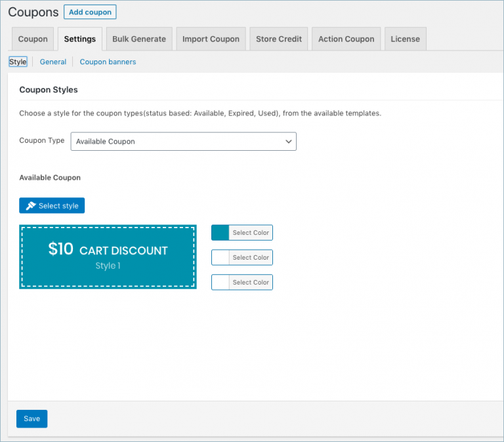
Task: Expand the Coupon Type dropdown
Action: point(184,142)
